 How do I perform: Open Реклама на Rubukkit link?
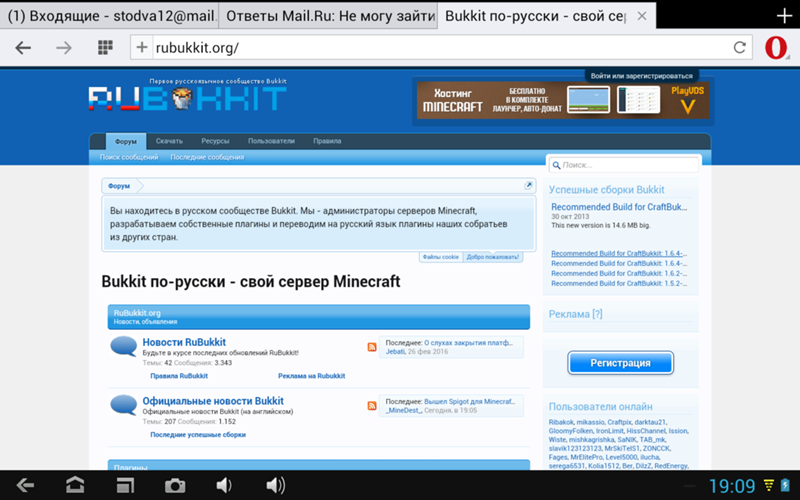pyautogui.click(x=311, y=376)
